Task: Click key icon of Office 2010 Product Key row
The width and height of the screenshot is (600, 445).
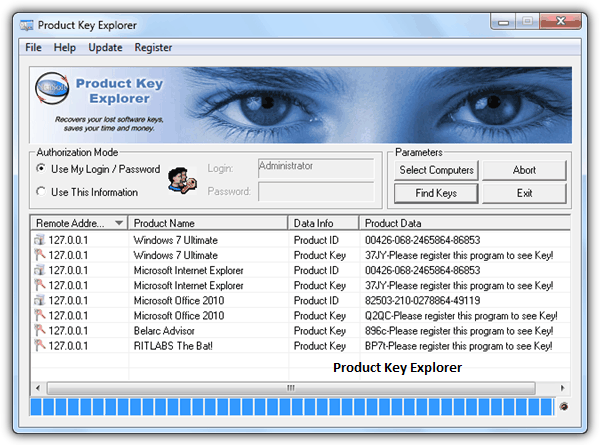Action: 39,315
